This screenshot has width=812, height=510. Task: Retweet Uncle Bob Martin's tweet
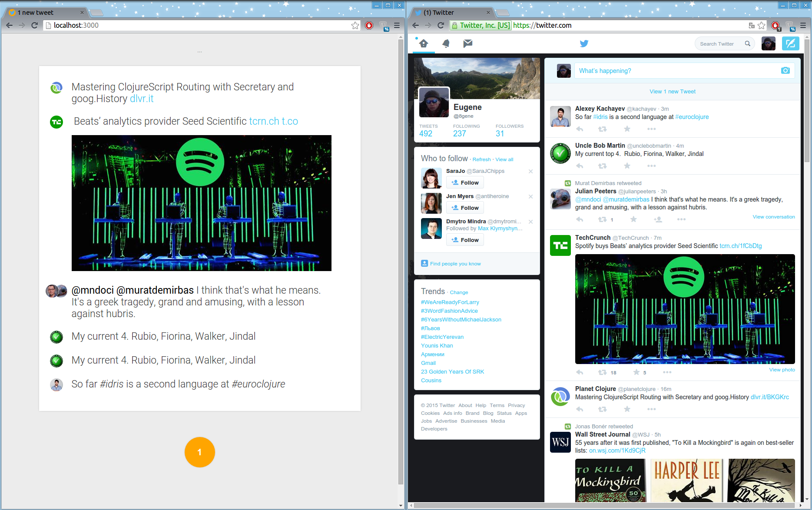603,166
